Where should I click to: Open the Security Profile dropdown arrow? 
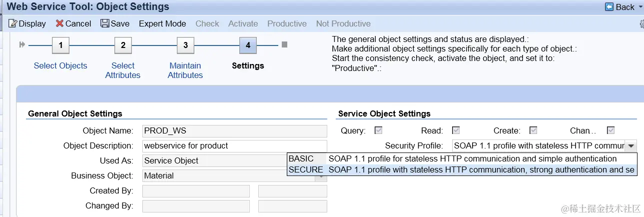[632, 145]
